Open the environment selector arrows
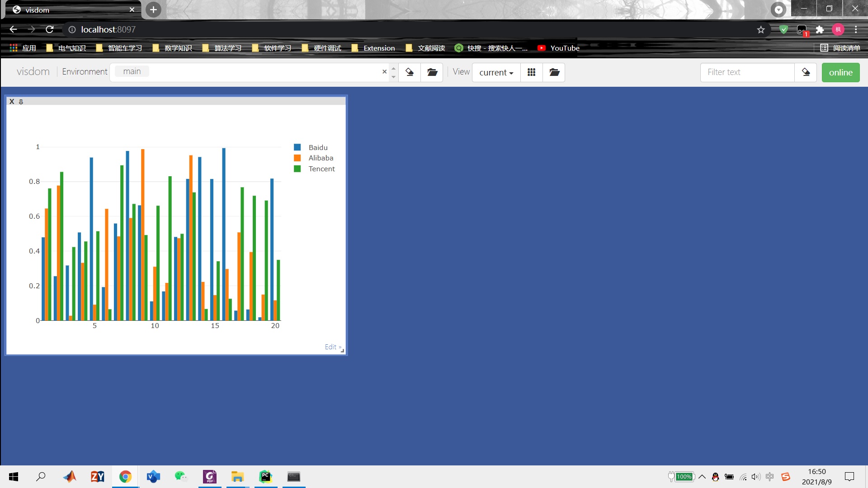Viewport: 868px width, 488px height. 393,72
